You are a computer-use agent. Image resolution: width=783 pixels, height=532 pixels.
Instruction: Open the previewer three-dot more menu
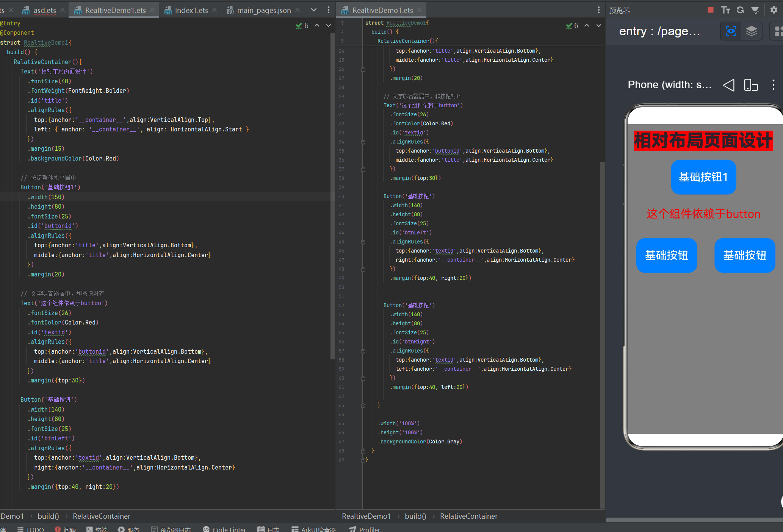click(773, 85)
